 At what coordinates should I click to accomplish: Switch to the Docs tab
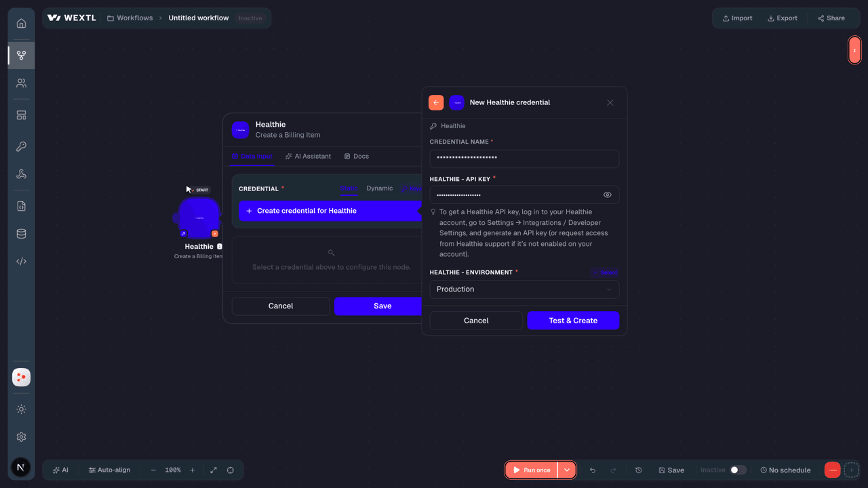pos(356,157)
